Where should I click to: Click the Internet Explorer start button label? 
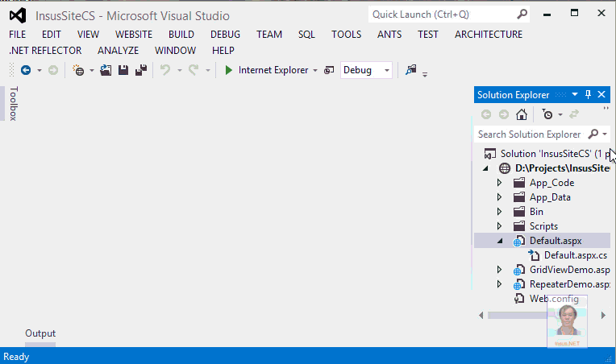(273, 70)
